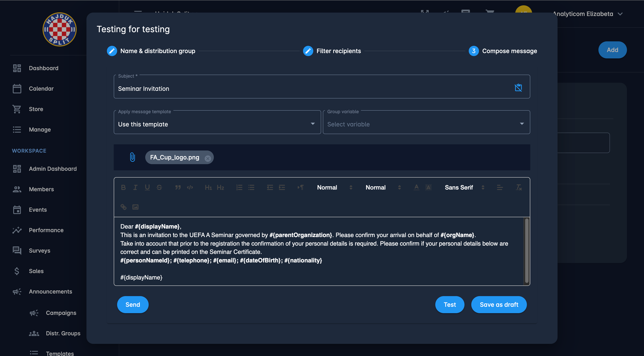Toggle the code block format
The image size is (644, 356).
tap(190, 187)
